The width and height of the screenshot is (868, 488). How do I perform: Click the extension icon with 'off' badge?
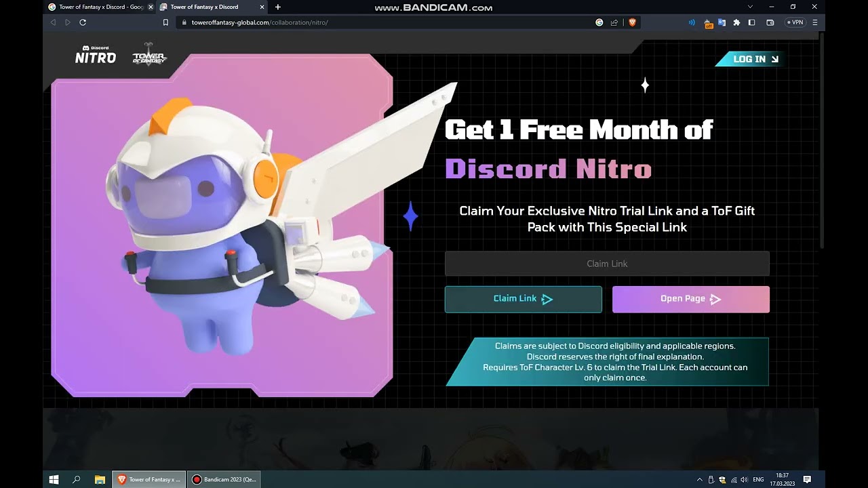709,23
